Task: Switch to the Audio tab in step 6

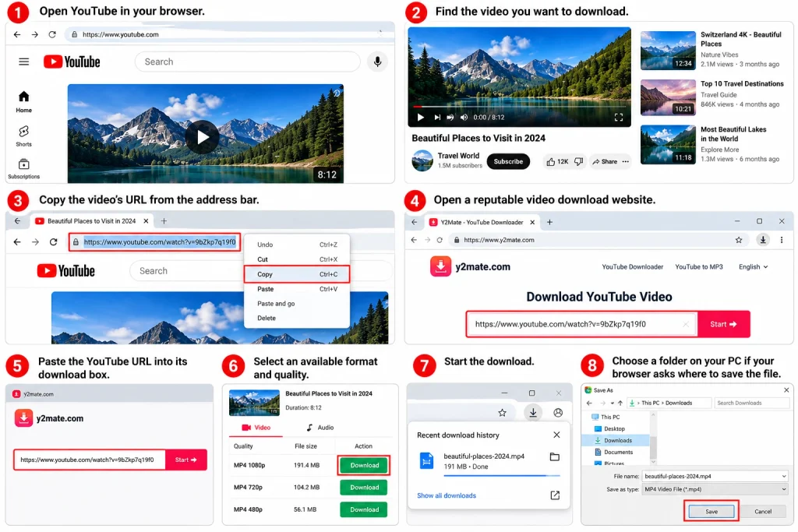Action: [320, 428]
